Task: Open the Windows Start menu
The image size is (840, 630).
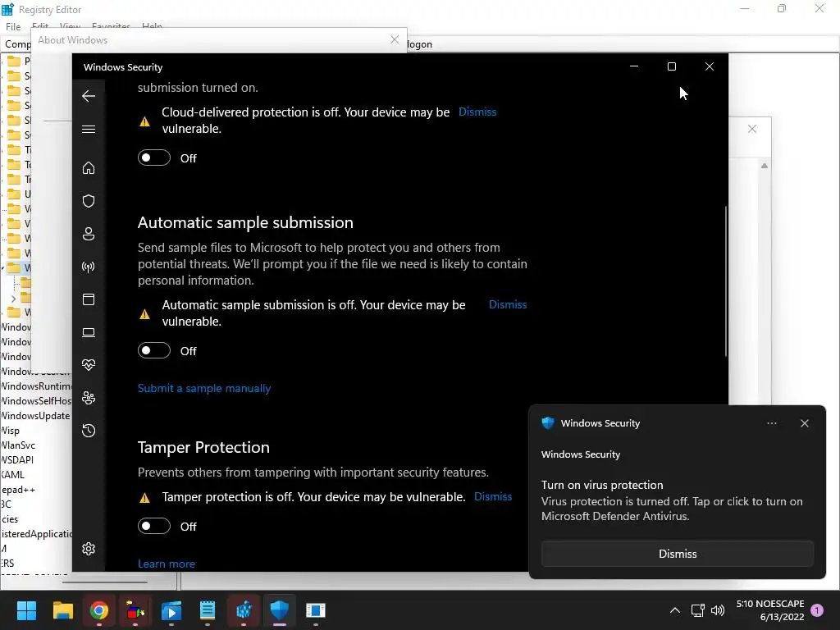Action: (26, 610)
